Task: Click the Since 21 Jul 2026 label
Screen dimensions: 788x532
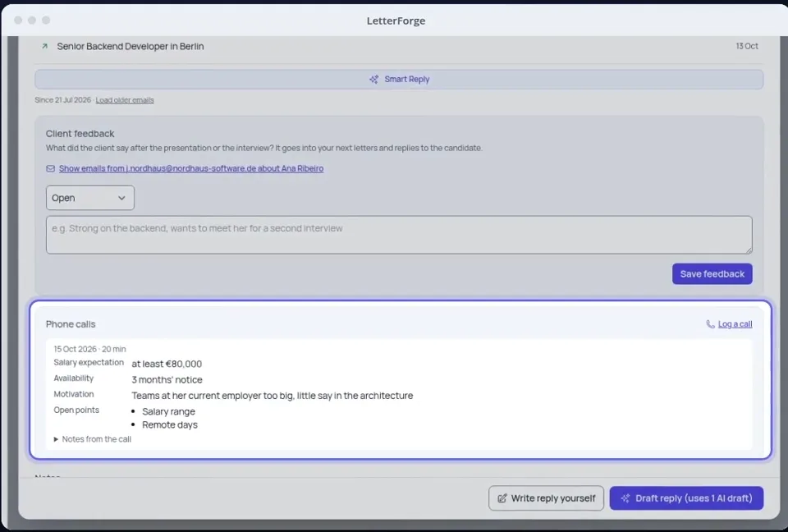Action: (x=63, y=100)
